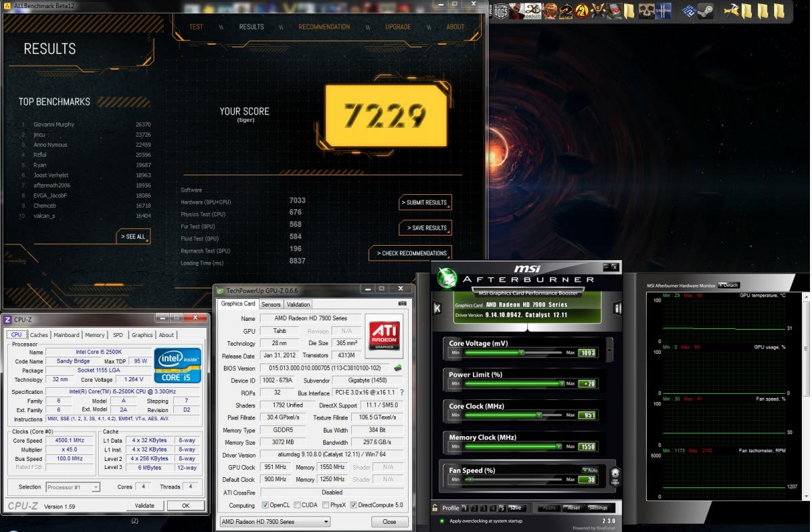Click the Submit Results button
The width and height of the screenshot is (812, 532).
tap(425, 202)
